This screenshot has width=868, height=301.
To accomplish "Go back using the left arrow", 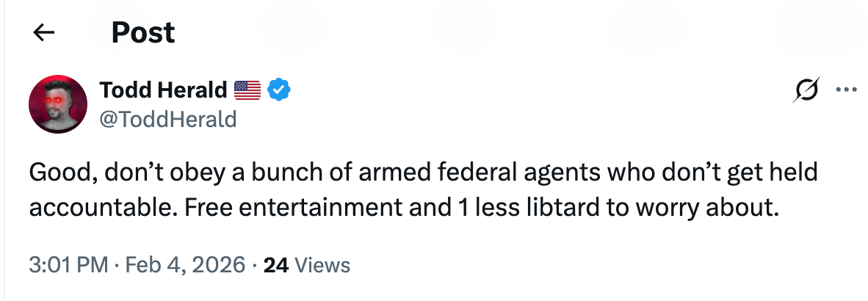I will point(45,33).
